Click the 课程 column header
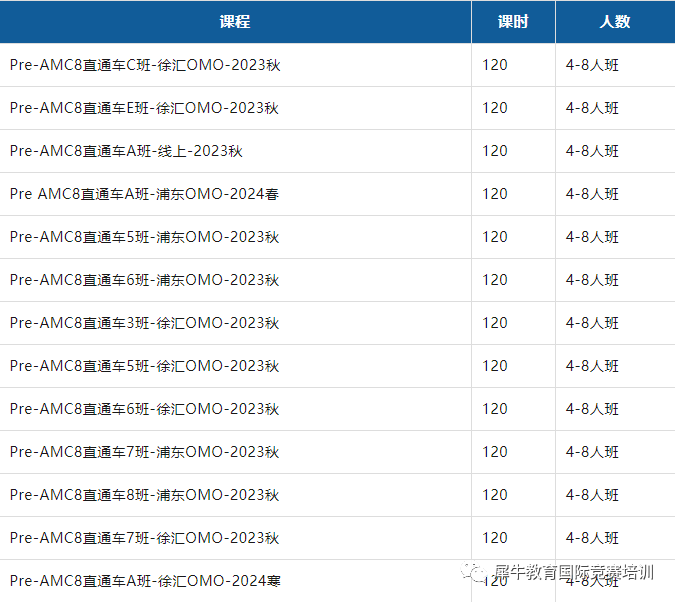Image resolution: width=675 pixels, height=602 pixels. [234, 22]
